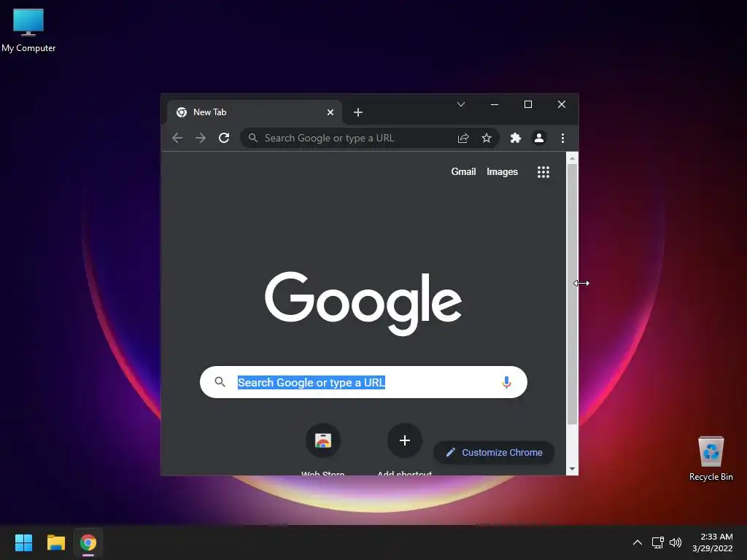This screenshot has height=560, width=747.
Task: Open Chrome's three-dot menu
Action: coord(562,138)
